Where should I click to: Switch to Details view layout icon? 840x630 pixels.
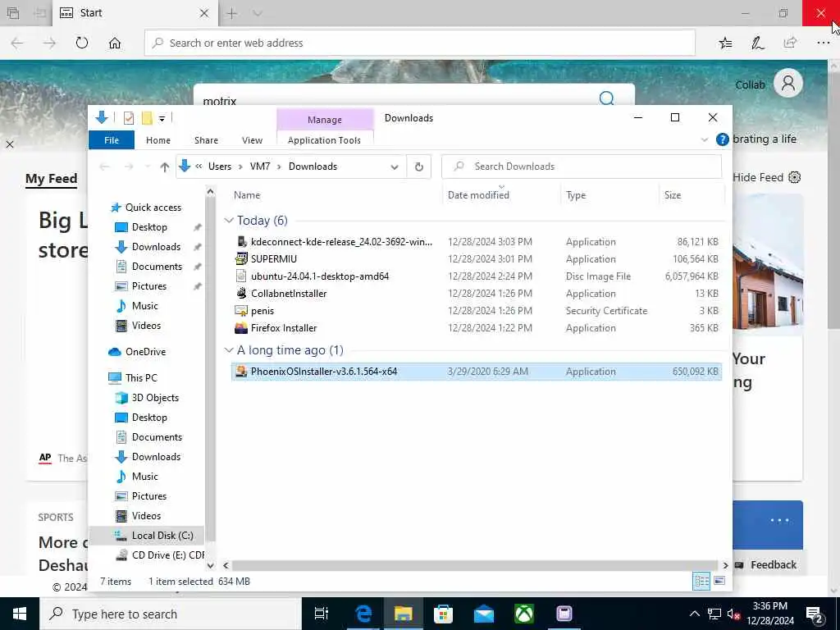[701, 581]
